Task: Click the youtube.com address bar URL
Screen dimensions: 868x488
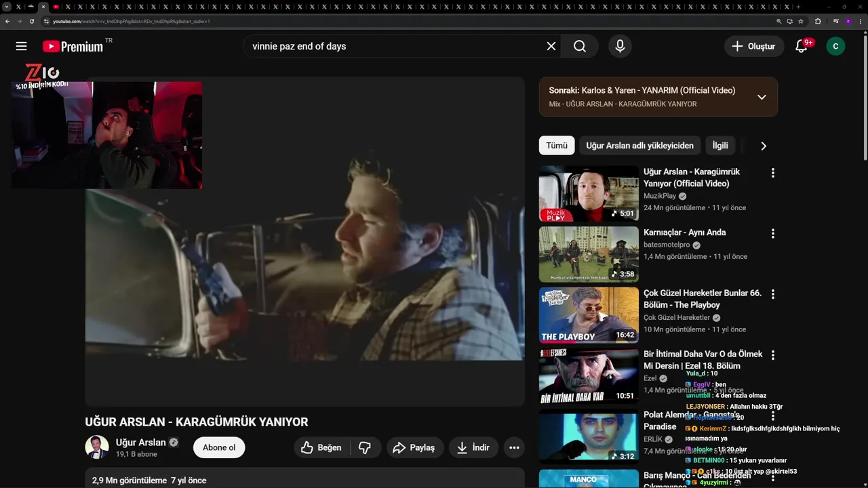Action: pos(132,21)
